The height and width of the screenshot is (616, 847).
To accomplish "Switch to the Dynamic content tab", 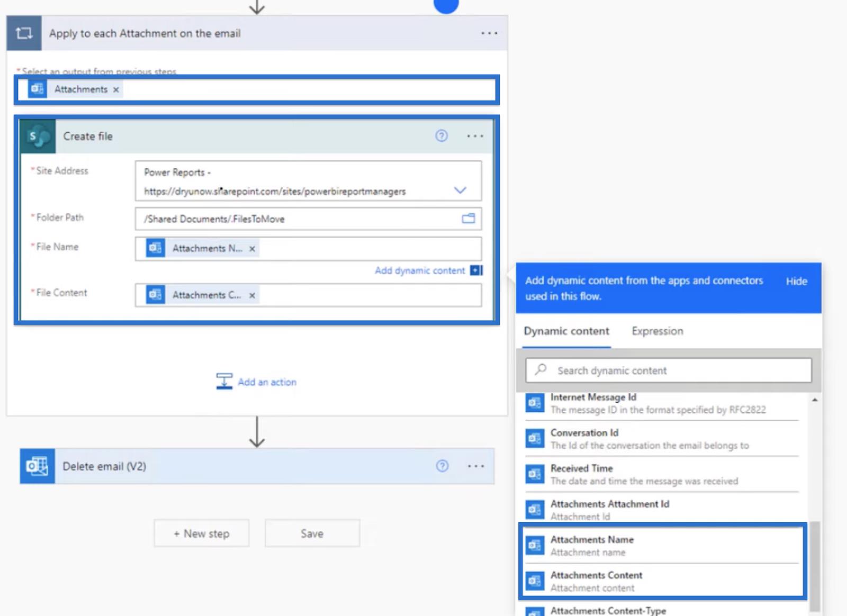I will pos(566,331).
